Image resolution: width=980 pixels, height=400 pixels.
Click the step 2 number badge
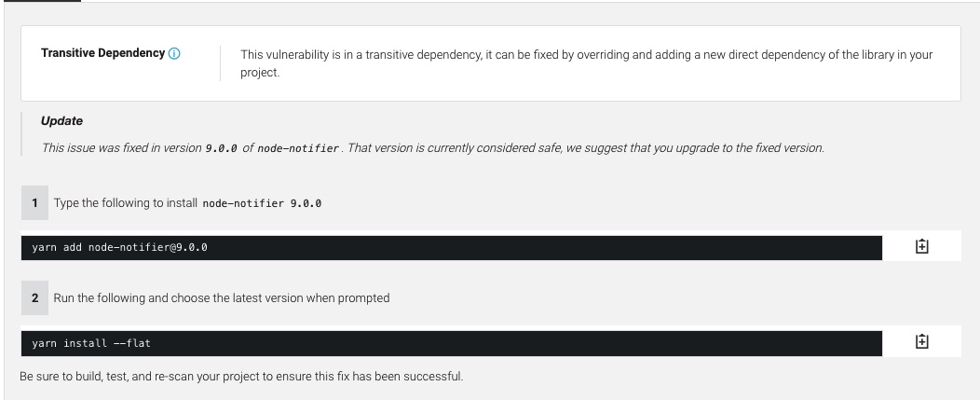coord(35,298)
